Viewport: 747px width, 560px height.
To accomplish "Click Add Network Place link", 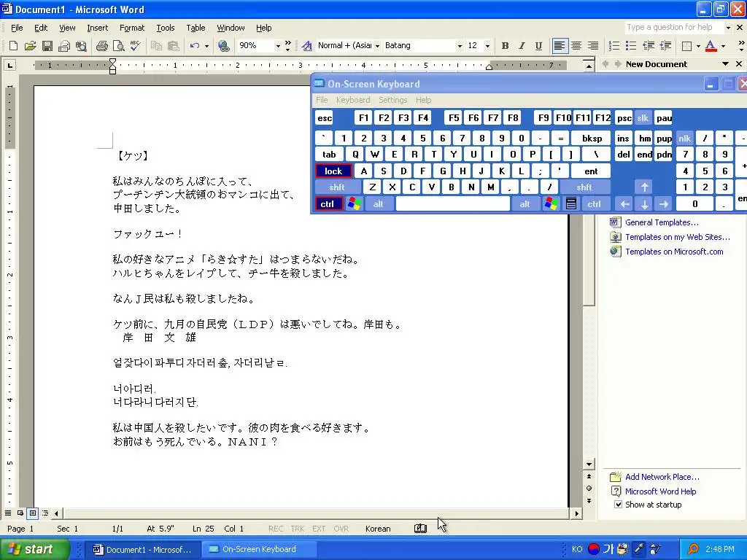I will 662,477.
